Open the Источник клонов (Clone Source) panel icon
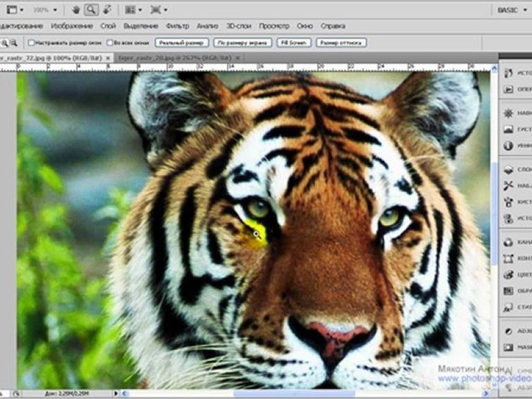This screenshot has width=532, height=399. tap(508, 218)
